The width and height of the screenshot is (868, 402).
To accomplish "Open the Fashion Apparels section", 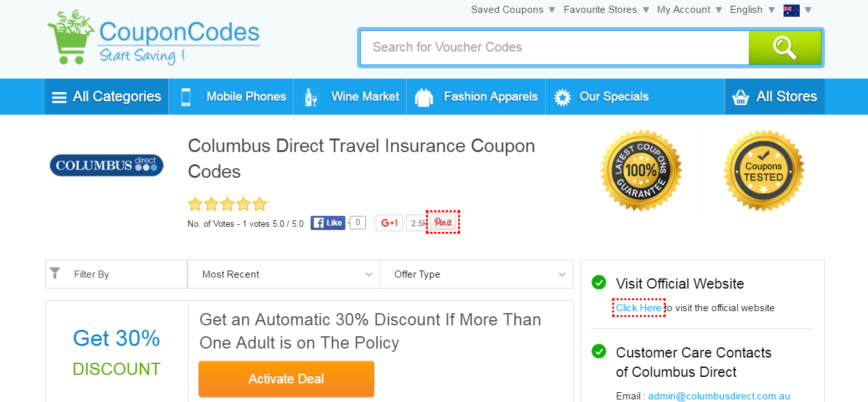I will coord(476,97).
